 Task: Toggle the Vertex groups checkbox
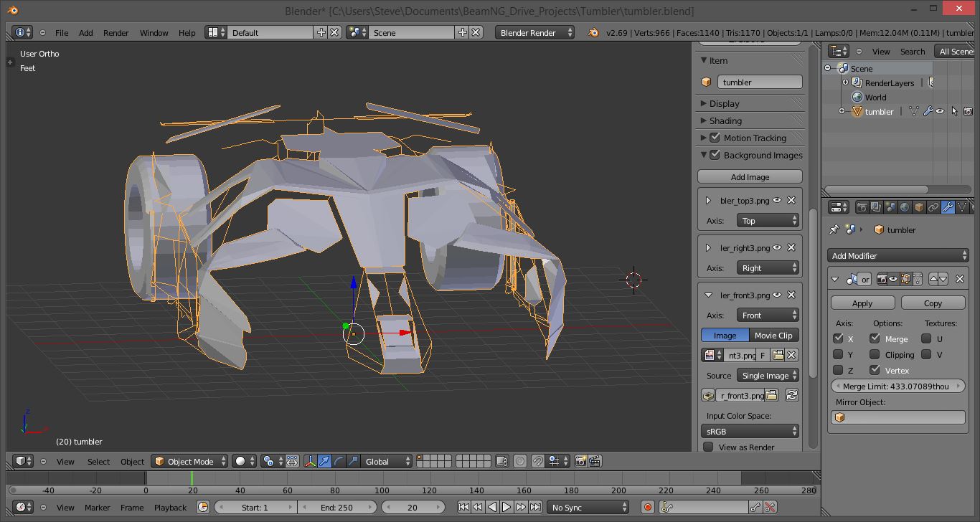point(875,370)
